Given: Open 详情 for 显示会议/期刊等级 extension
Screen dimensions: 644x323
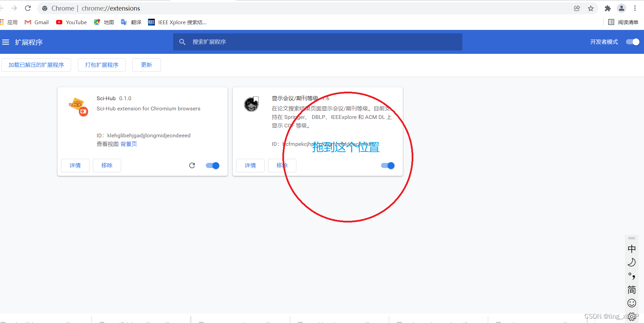Looking at the screenshot, I should pos(250,166).
